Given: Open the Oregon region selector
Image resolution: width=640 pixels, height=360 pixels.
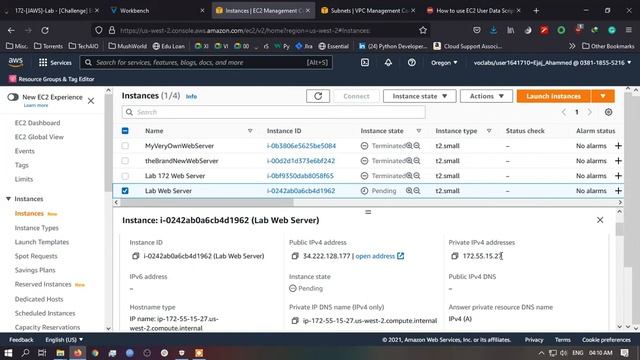Looking at the screenshot, I should pos(444,62).
